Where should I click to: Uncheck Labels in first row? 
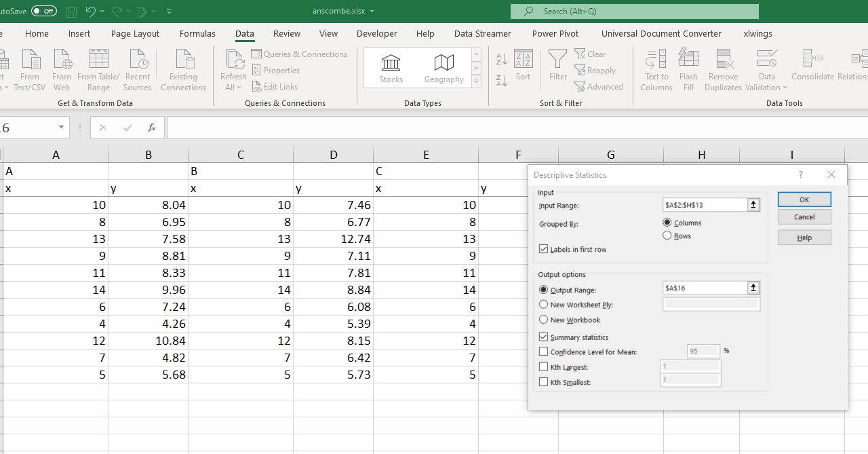[544, 249]
